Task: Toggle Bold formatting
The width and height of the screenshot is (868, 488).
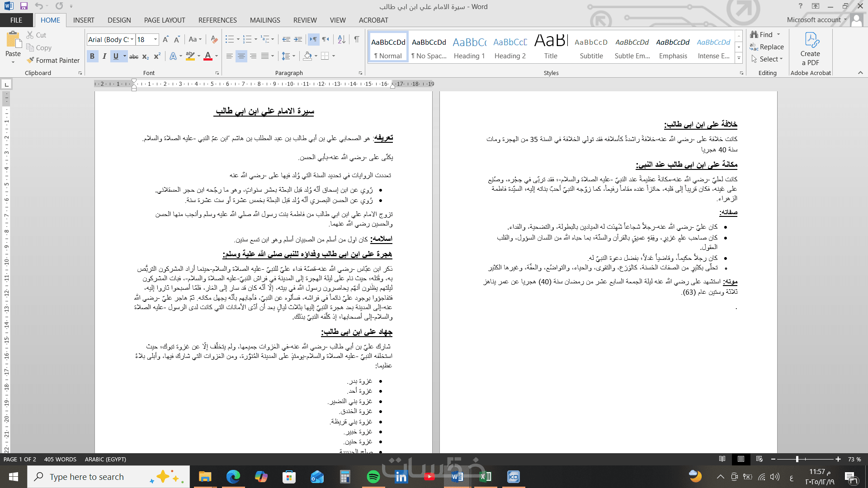Action: (92, 56)
